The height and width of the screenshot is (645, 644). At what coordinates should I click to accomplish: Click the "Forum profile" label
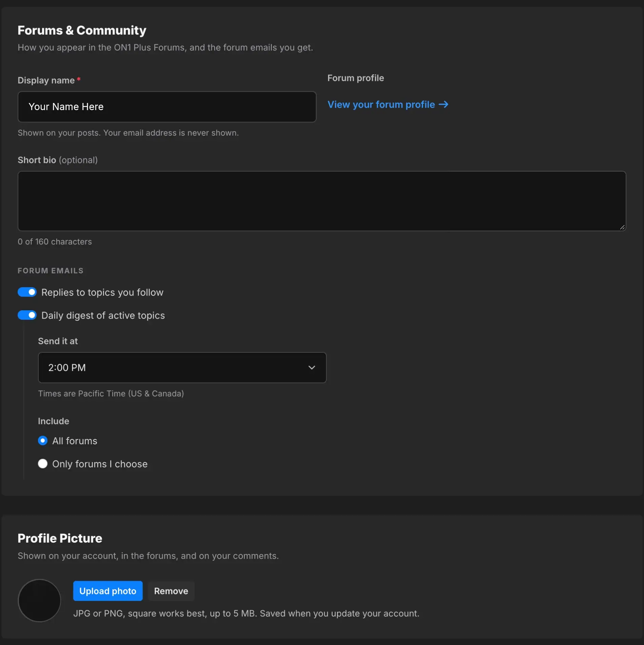pyautogui.click(x=356, y=78)
